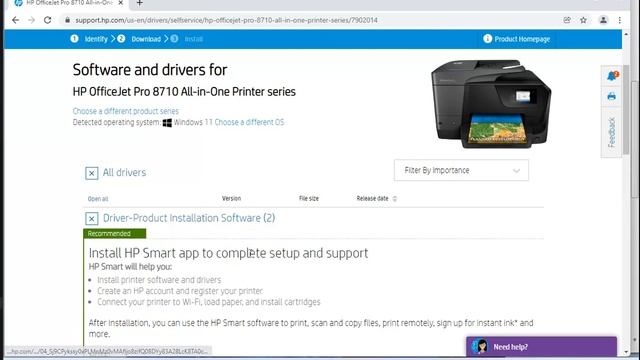
Task: Open the Filter By Importance dropdown
Action: (x=461, y=170)
